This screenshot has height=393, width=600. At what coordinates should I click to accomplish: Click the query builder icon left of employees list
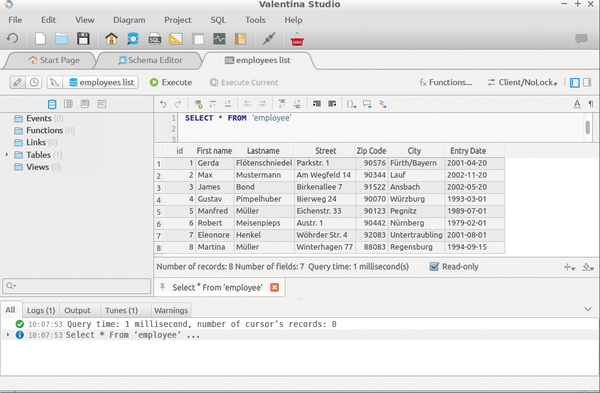pyautogui.click(x=54, y=82)
